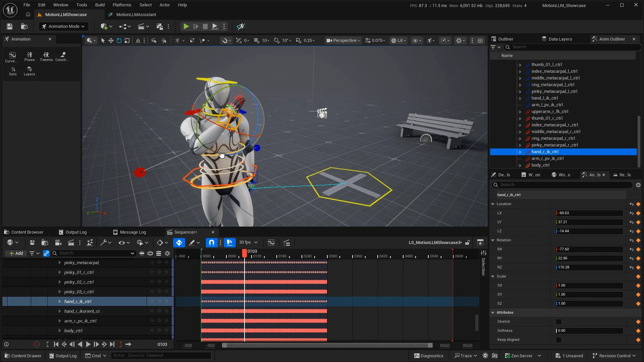This screenshot has width=644, height=362.
Task: Enable the Keep Aligned checkbox
Action: pos(558,340)
